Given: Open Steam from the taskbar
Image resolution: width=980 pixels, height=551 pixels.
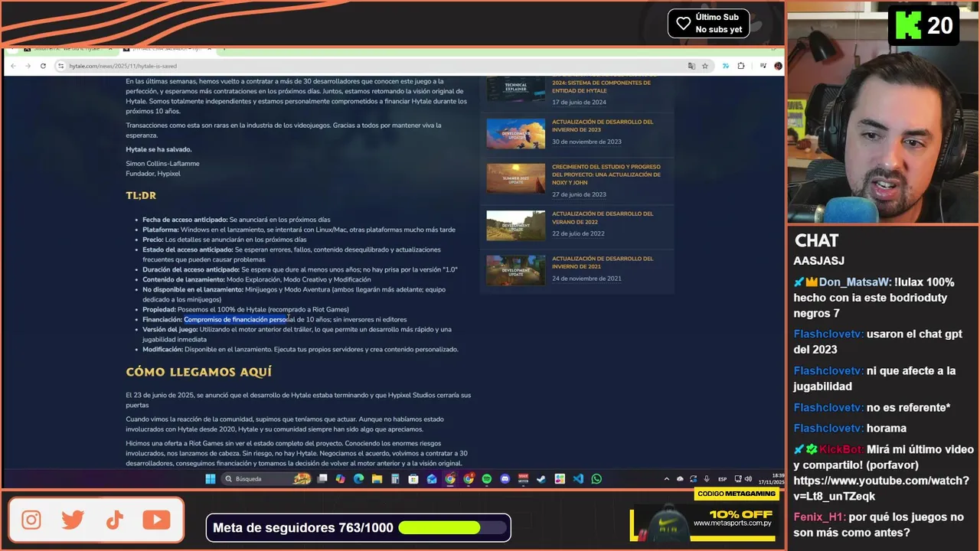Looking at the screenshot, I should [541, 479].
